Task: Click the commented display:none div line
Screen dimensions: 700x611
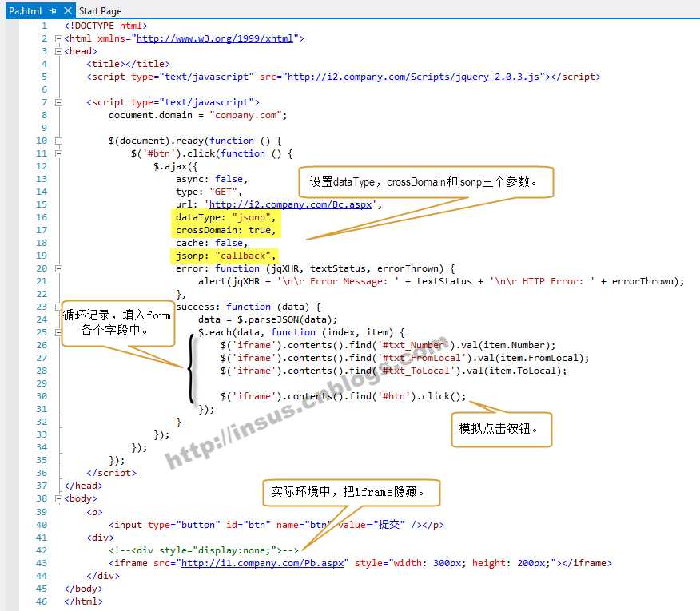Action: 204,550
